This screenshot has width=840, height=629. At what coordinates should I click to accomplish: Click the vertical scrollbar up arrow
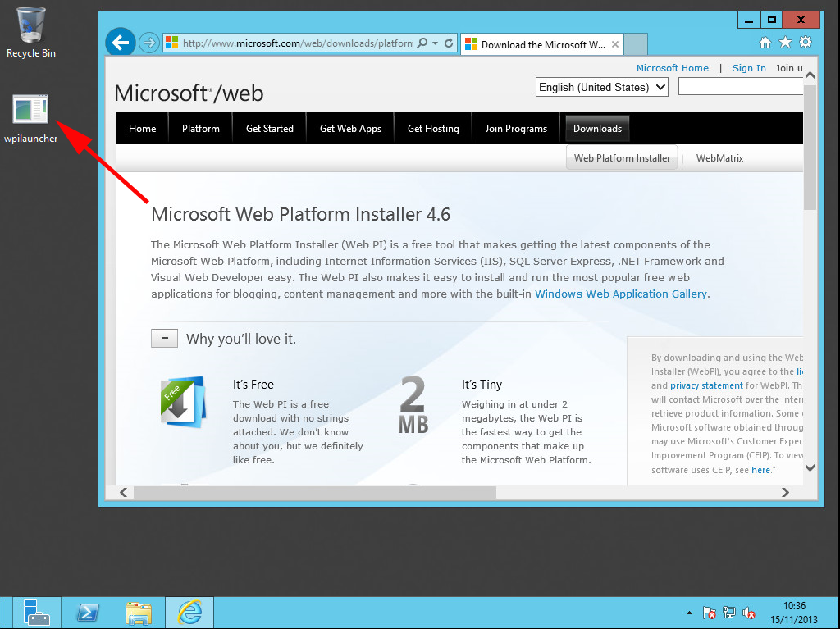click(x=810, y=75)
